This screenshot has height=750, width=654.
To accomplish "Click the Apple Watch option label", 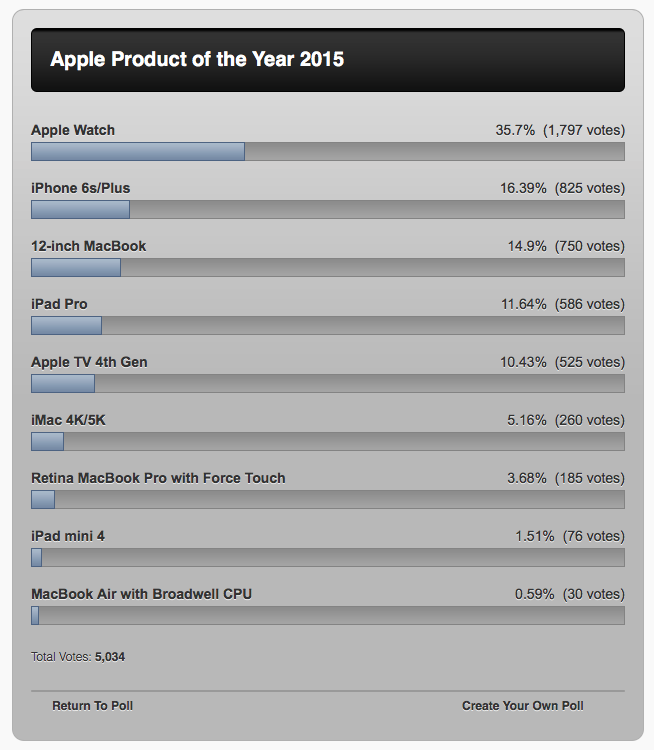I will click(x=73, y=130).
